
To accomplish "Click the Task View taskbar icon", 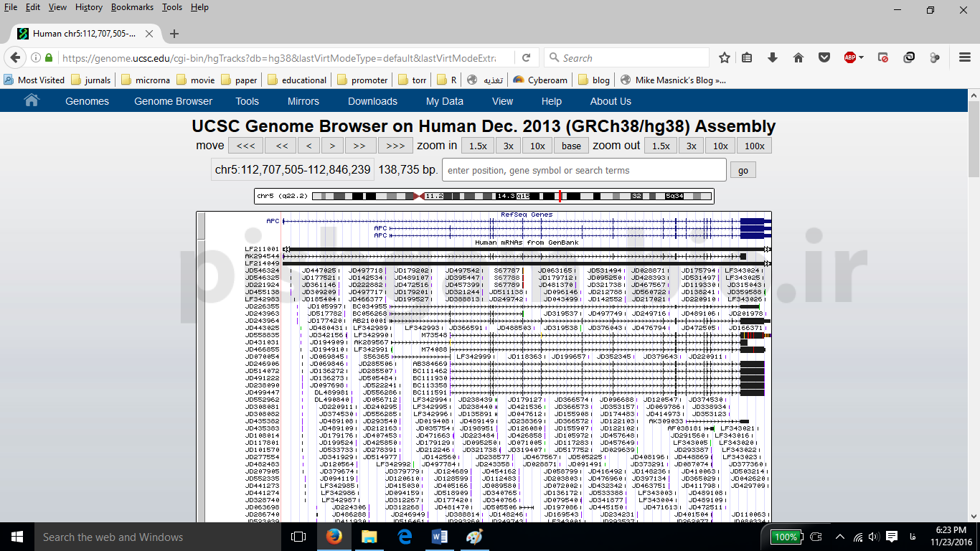I will click(298, 537).
